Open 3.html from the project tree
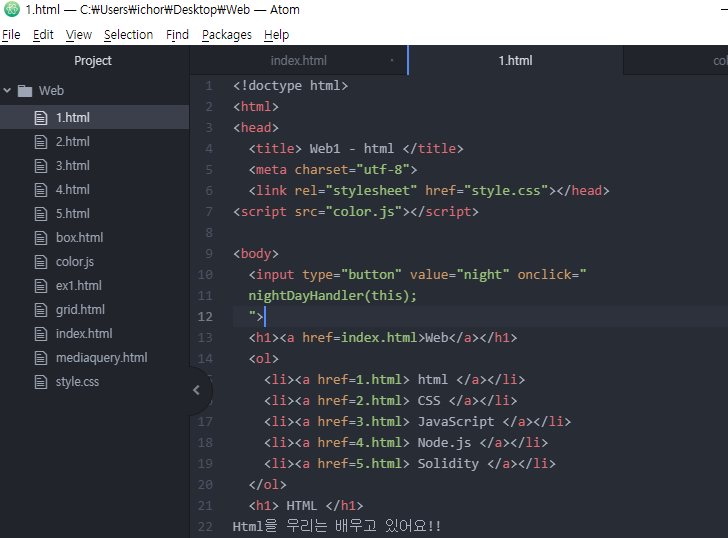The image size is (728, 538). [x=72, y=166]
